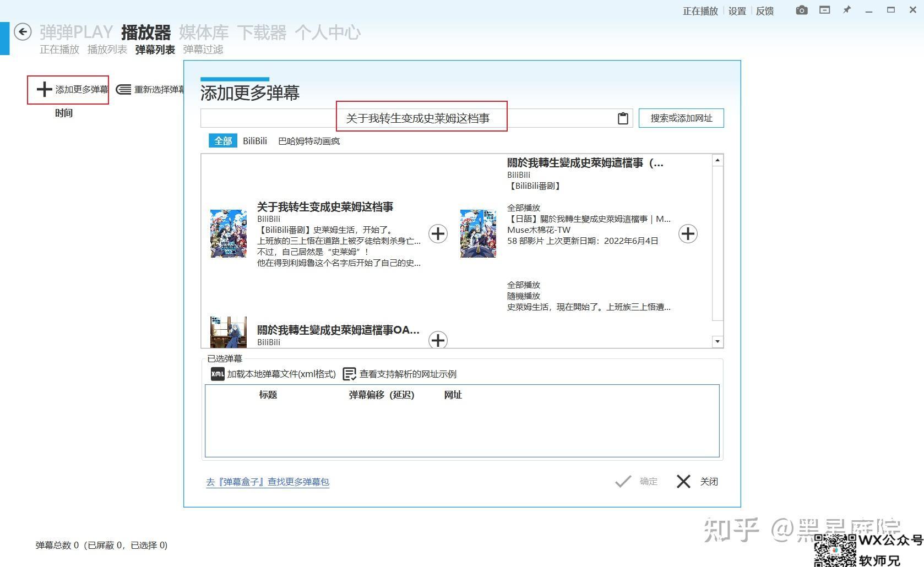
Task: Filter results by BiliBili
Action: pyautogui.click(x=255, y=141)
